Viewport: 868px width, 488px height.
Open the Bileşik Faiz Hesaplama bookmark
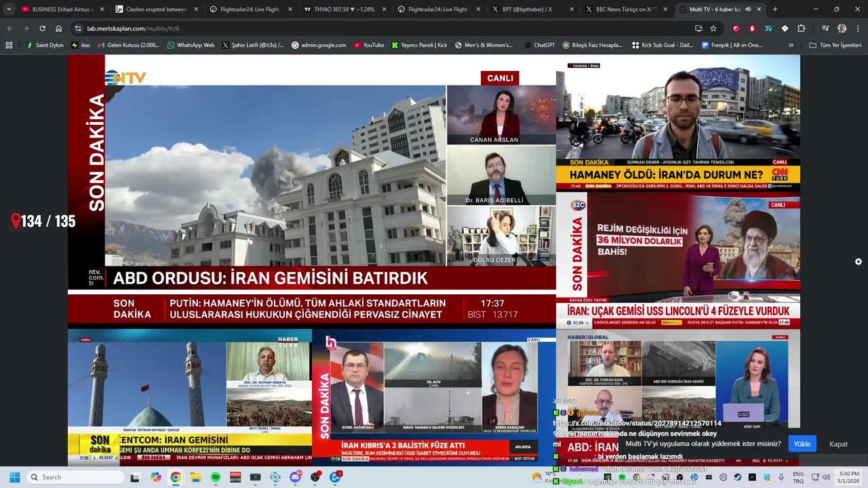tap(592, 45)
